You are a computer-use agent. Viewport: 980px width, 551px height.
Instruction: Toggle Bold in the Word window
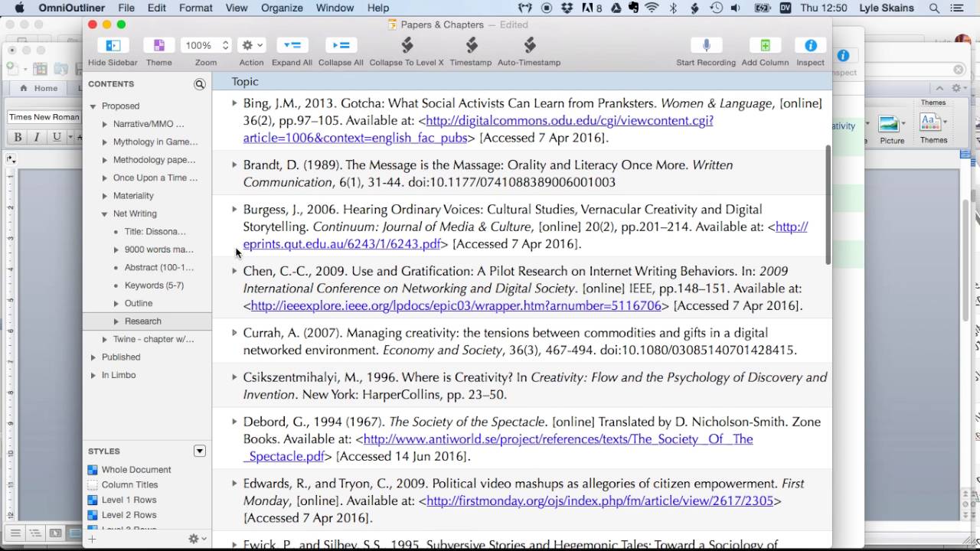coord(17,137)
